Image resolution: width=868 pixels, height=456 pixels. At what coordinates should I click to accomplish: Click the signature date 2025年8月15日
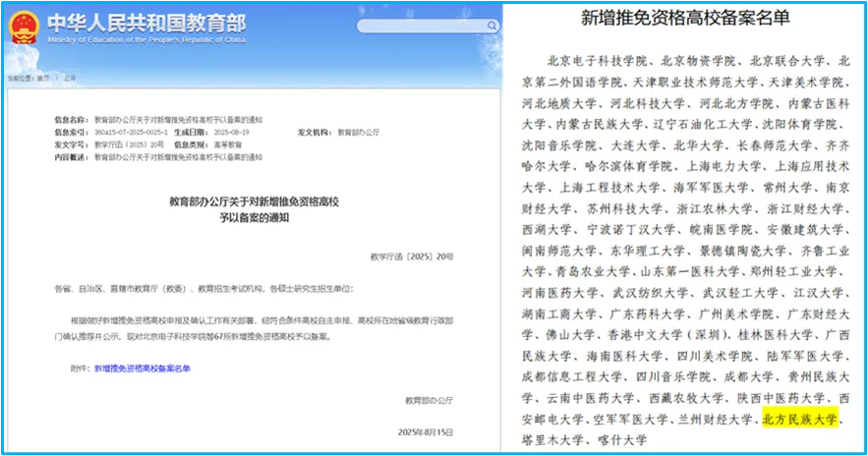425,432
